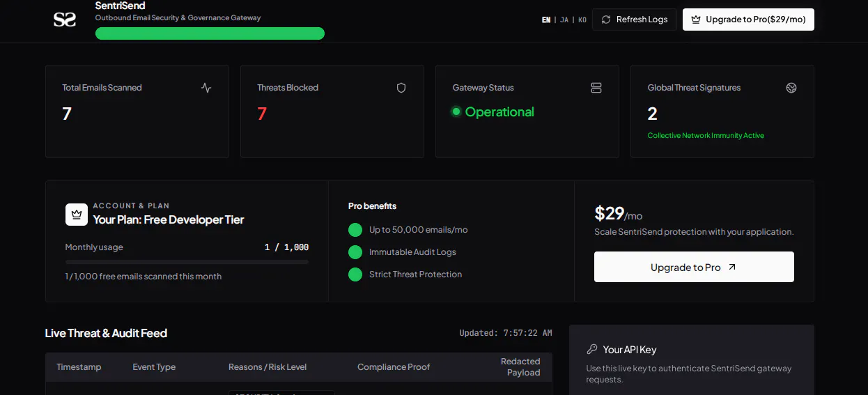Viewport: 868px width, 395px height.
Task: Click Your Plan: Free Developer Tier heading
Action: tap(169, 219)
